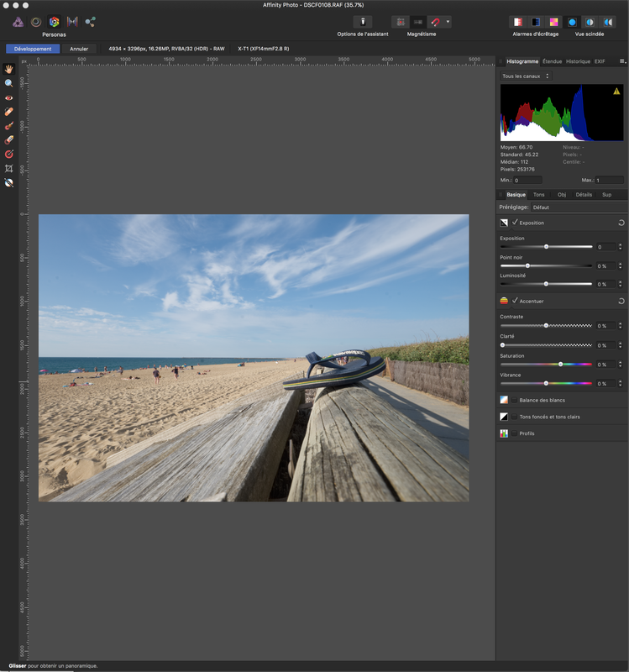This screenshot has height=672, width=629.
Task: Select the Zoom tool in left toolbar
Action: pos(9,83)
